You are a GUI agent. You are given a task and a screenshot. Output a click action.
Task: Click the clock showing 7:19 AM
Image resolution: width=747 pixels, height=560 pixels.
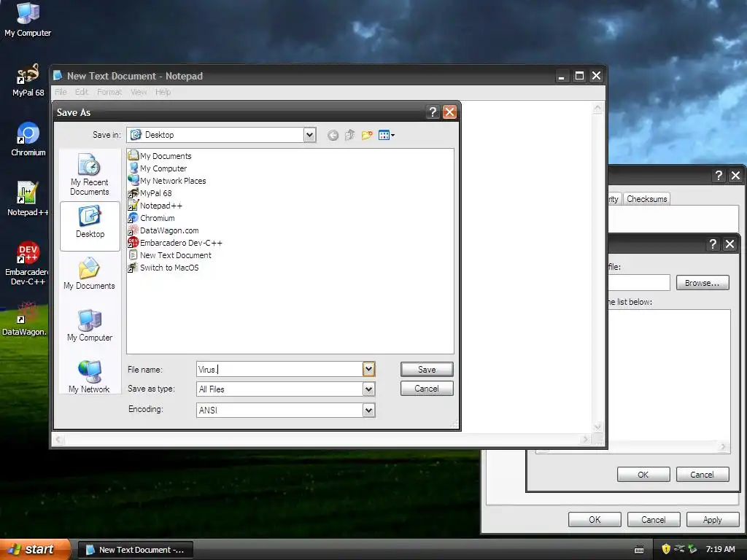click(720, 549)
